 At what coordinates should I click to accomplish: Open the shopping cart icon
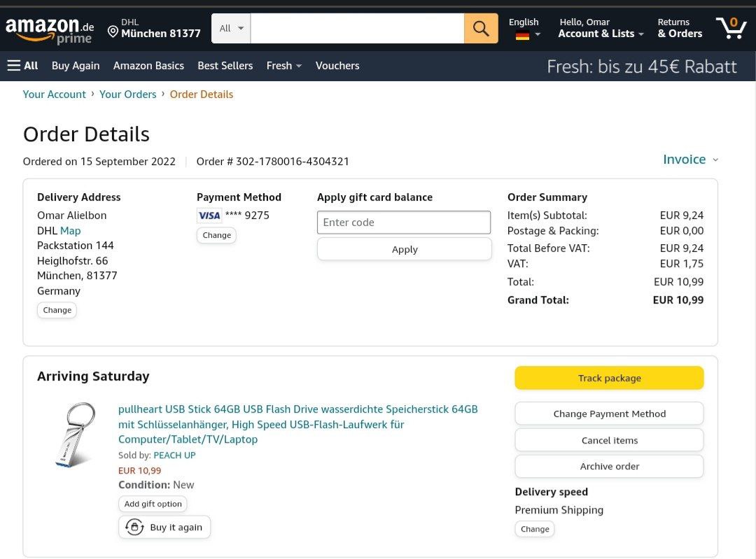(x=731, y=29)
